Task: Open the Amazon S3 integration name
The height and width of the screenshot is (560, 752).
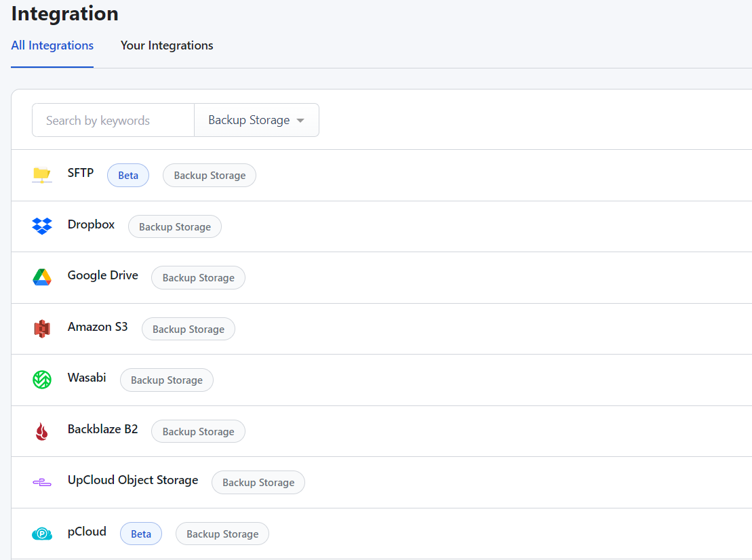Action: pos(98,327)
